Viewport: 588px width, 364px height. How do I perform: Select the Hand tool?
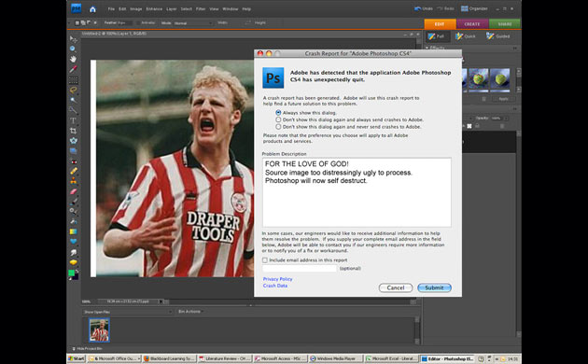pos(73,59)
